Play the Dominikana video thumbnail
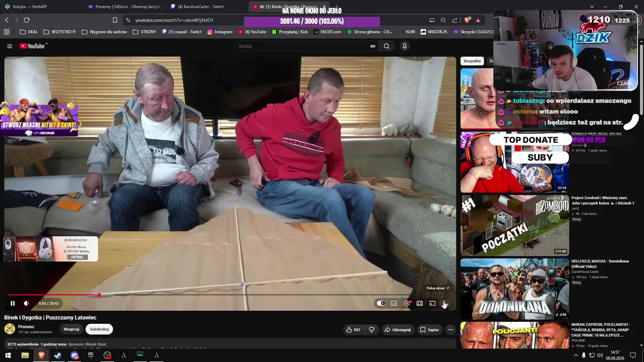644x362 pixels. coord(515,289)
